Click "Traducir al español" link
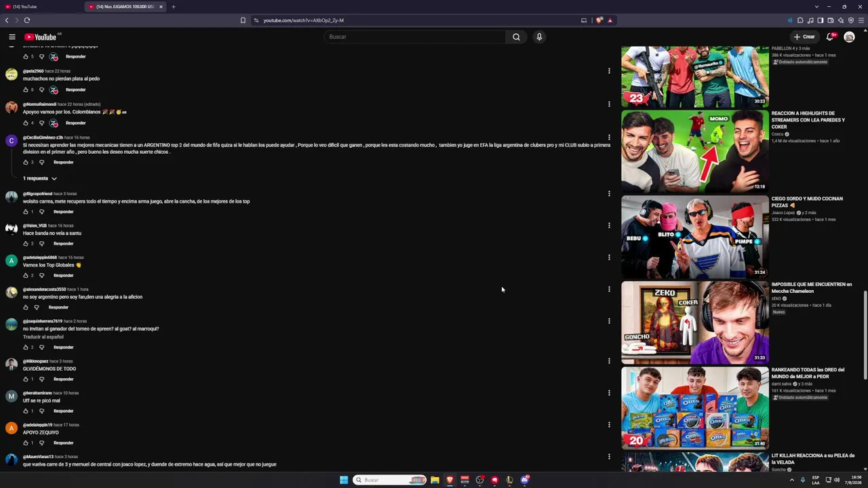 (43, 337)
